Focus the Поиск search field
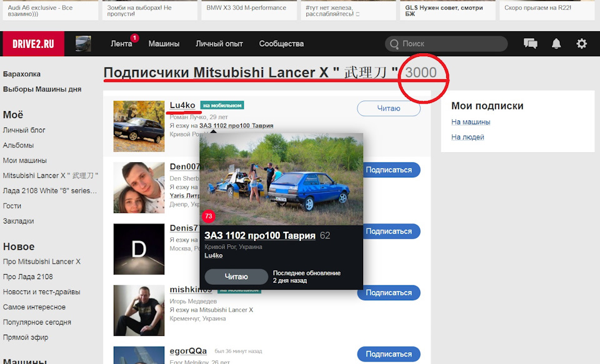Image resolution: width=600 pixels, height=364 pixels. (446, 44)
